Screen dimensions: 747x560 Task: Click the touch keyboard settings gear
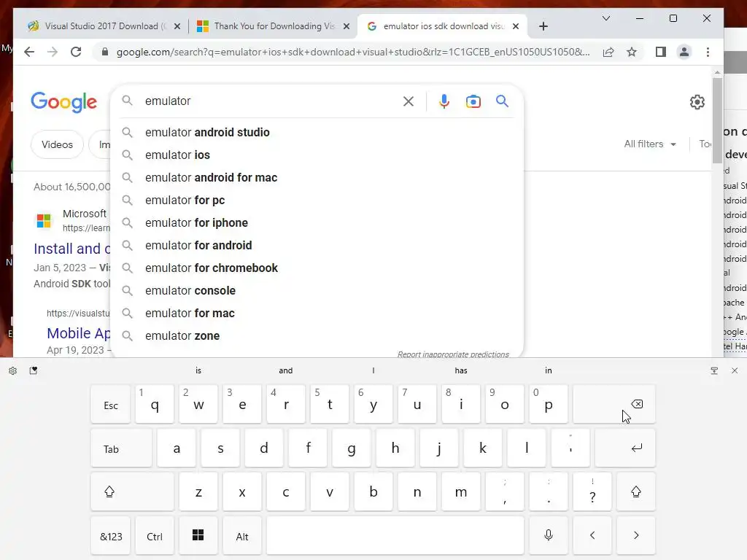coord(13,370)
